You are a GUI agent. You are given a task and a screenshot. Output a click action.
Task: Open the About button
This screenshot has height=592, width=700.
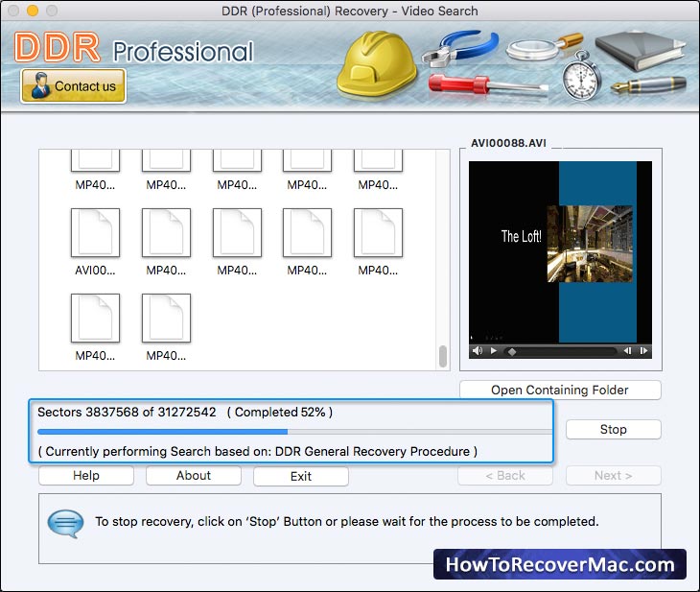pyautogui.click(x=194, y=475)
